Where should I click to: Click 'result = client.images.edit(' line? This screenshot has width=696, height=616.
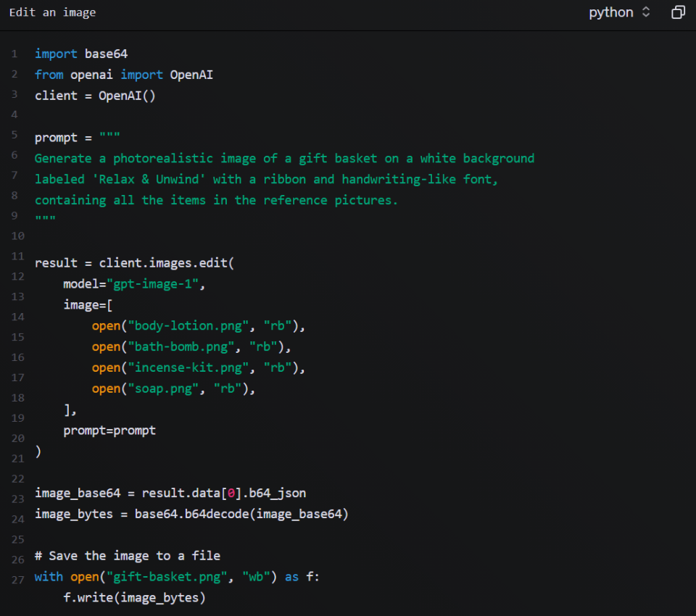tap(135, 263)
